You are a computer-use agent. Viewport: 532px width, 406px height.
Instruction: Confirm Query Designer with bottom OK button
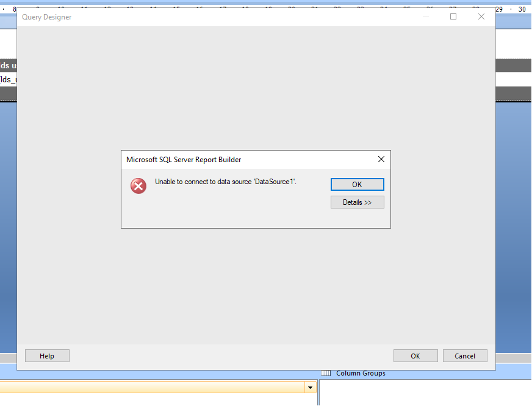click(415, 356)
